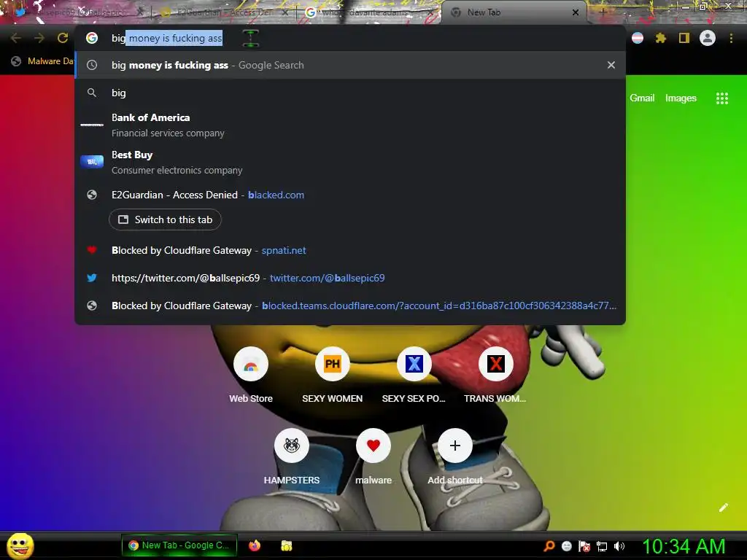The image size is (747, 560).
Task: Reload the page with the refresh icon
Action: click(x=63, y=38)
